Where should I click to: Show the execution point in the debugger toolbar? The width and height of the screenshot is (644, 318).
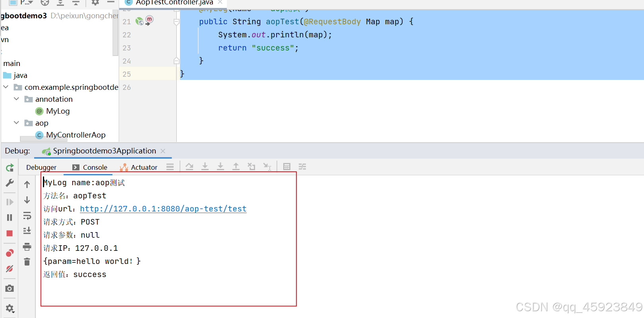(190, 167)
